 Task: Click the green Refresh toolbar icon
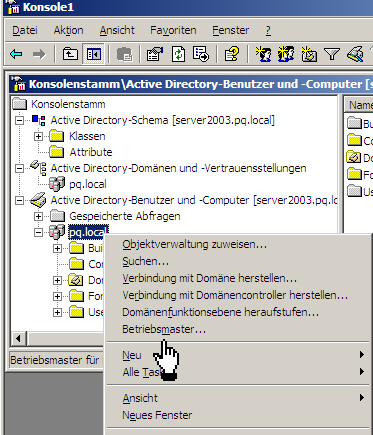(x=178, y=54)
